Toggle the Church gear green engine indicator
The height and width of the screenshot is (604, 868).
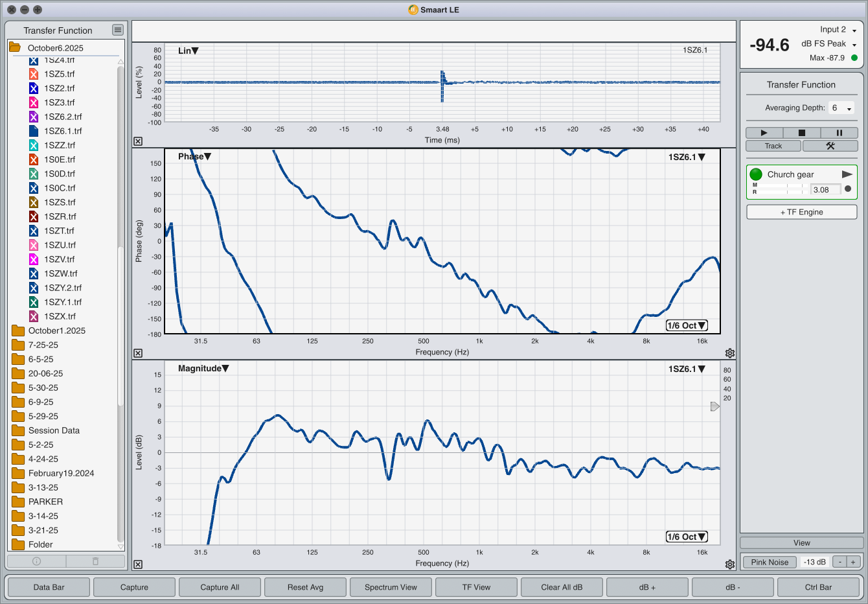(756, 174)
